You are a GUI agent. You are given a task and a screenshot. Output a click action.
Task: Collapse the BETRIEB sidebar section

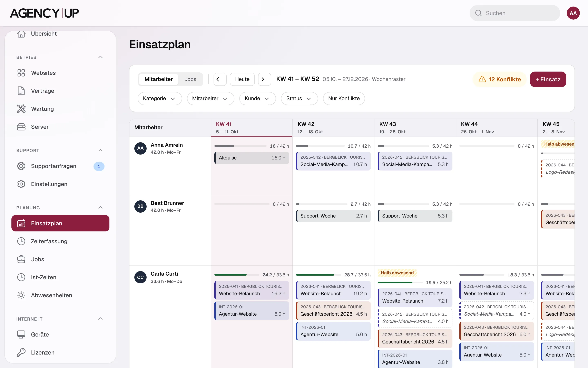pyautogui.click(x=100, y=57)
